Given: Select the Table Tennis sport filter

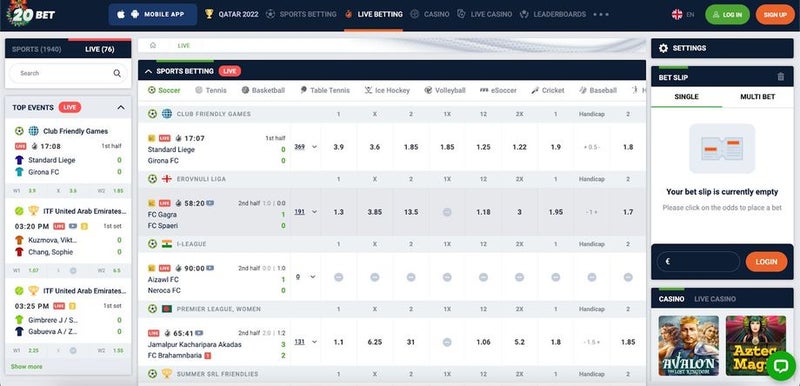Looking at the screenshot, I should pos(324,90).
